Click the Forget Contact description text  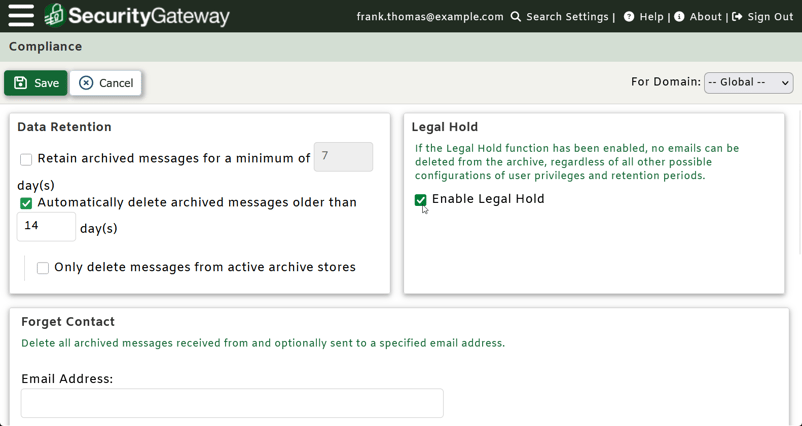coord(263,343)
